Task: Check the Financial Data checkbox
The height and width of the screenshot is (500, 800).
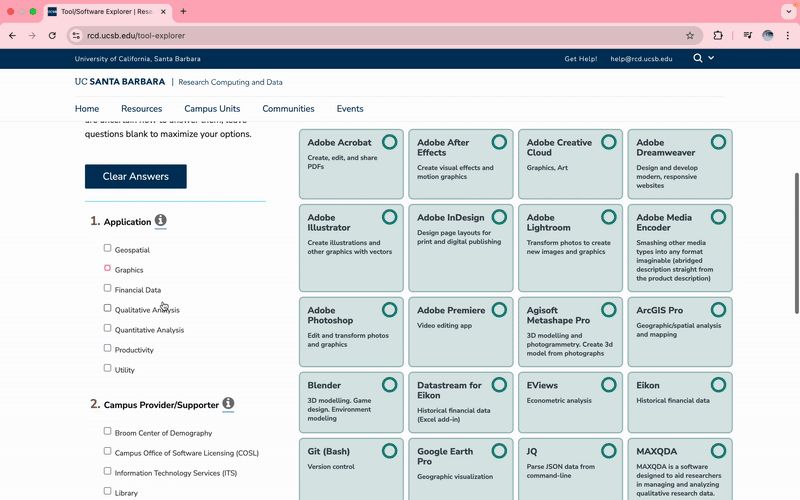Action: [107, 288]
